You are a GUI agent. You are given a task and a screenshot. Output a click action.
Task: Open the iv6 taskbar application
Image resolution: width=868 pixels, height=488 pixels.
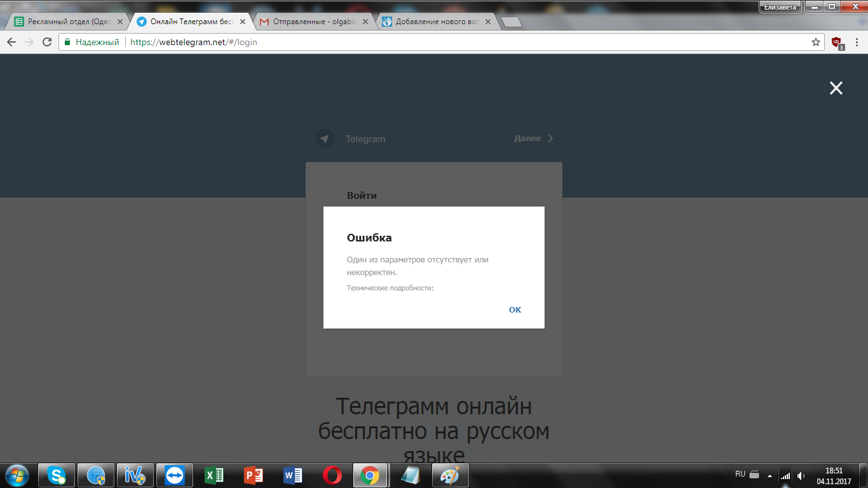[135, 475]
